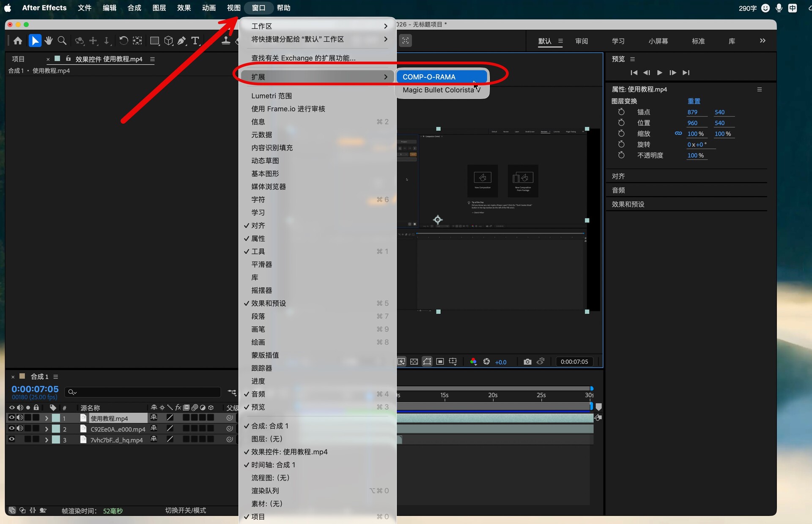The image size is (812, 524).
Task: Choose Magic Bullet Colorista V extension
Action: click(442, 90)
